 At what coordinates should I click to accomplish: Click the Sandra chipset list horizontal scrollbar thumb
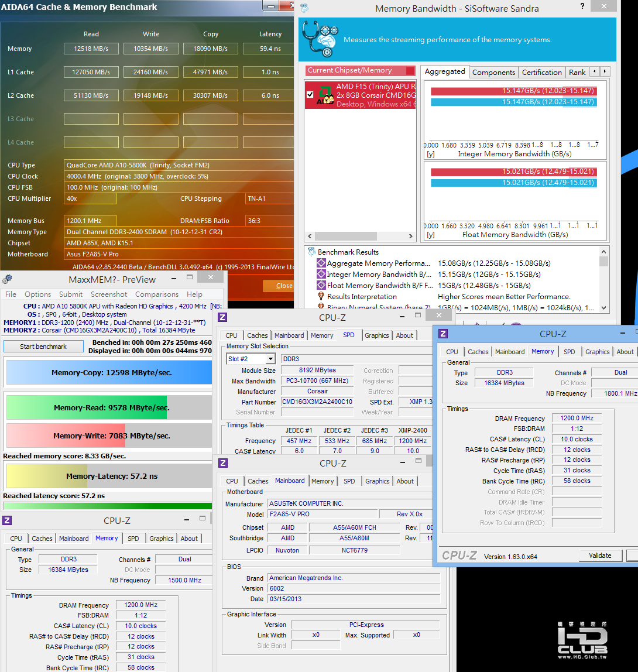346,236
